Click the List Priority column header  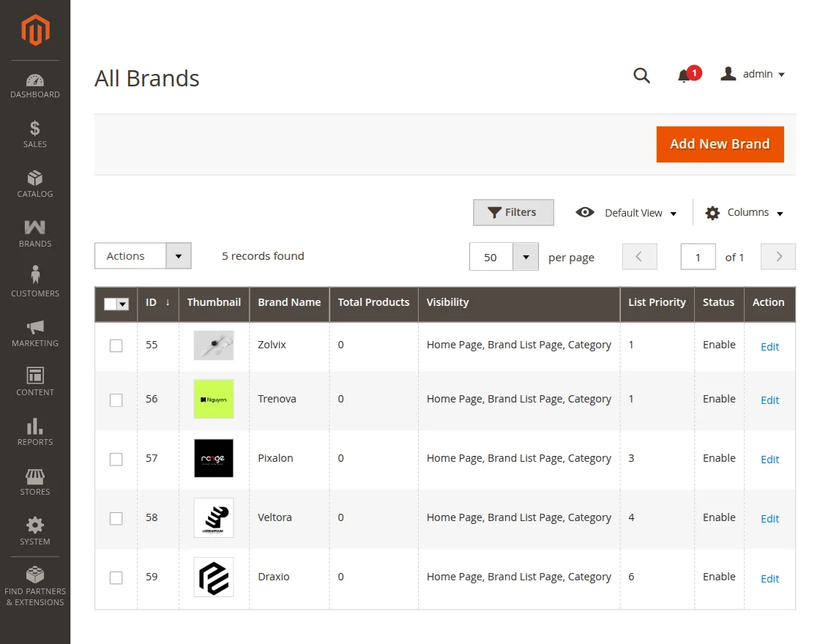657,303
